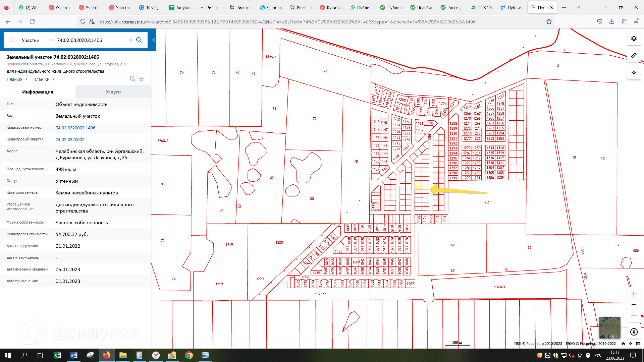
Task: Activate the geolocation crosshair tool
Action: (634, 72)
